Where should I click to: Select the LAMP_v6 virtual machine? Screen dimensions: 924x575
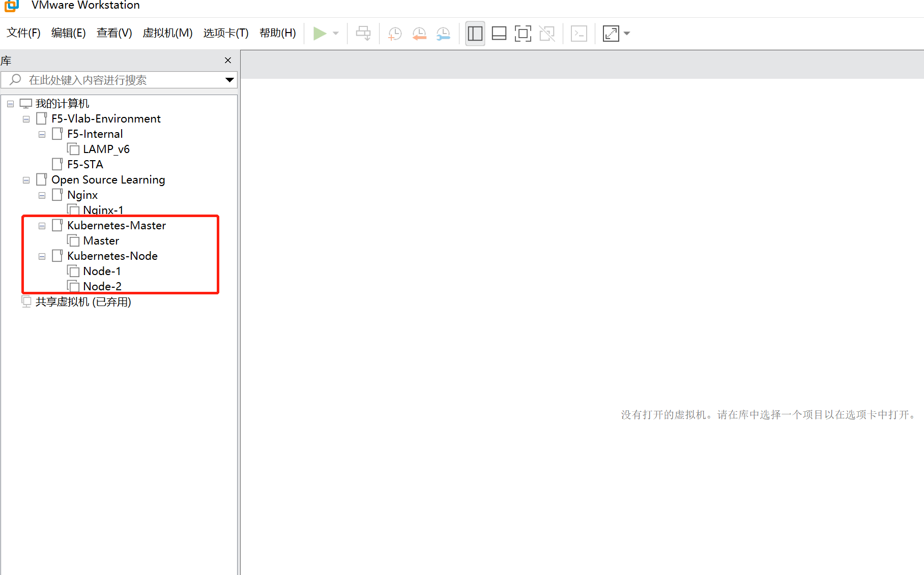[x=106, y=149]
